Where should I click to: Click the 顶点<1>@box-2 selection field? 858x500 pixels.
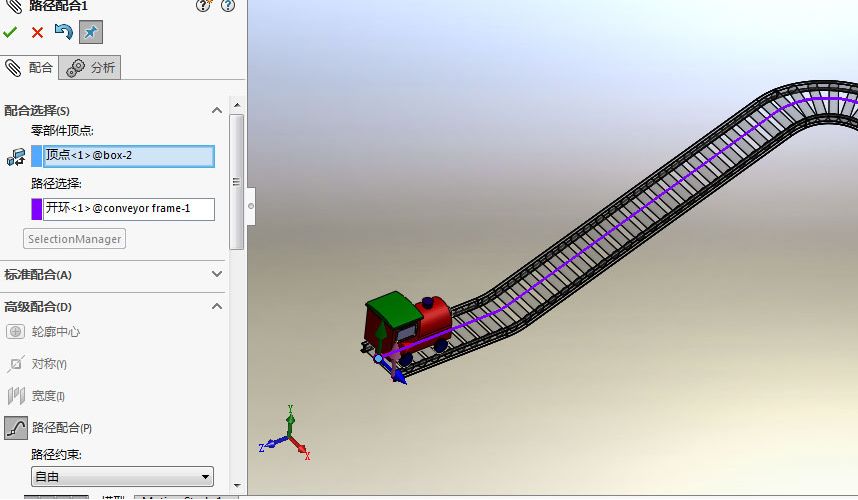pos(129,156)
